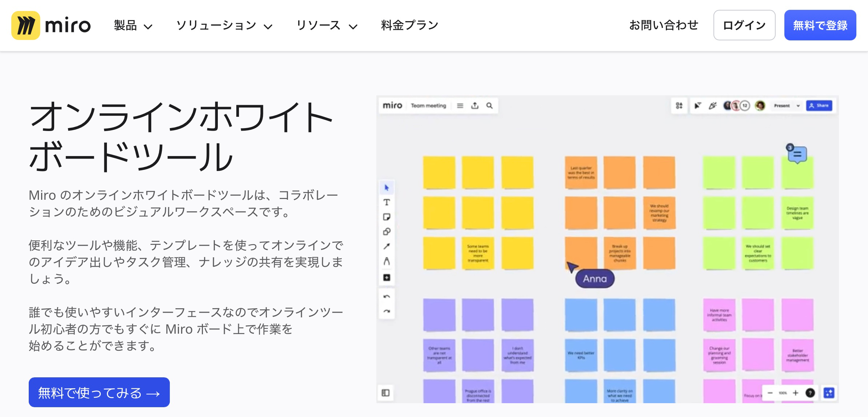
Task: Open the comment bubble on green sticky
Action: [x=797, y=154]
